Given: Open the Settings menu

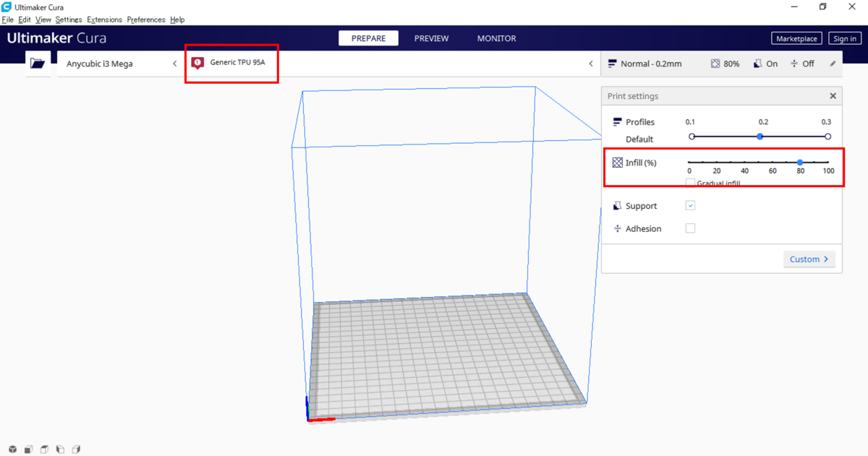Looking at the screenshot, I should 69,20.
